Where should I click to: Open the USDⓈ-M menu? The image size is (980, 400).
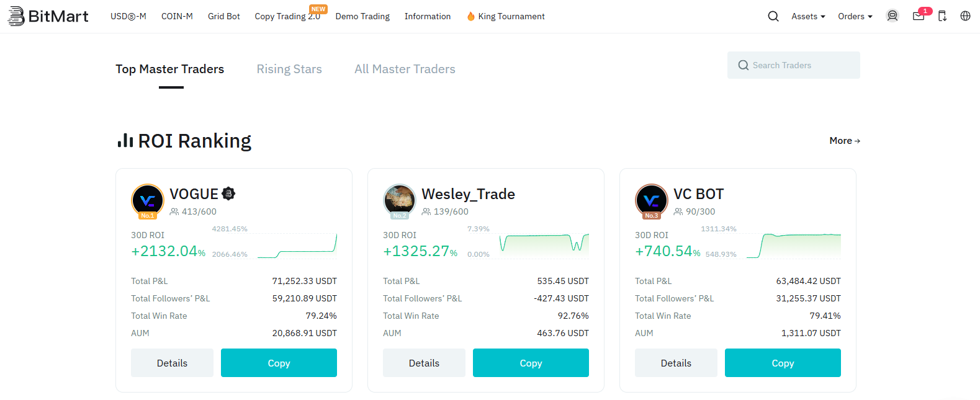(x=128, y=16)
